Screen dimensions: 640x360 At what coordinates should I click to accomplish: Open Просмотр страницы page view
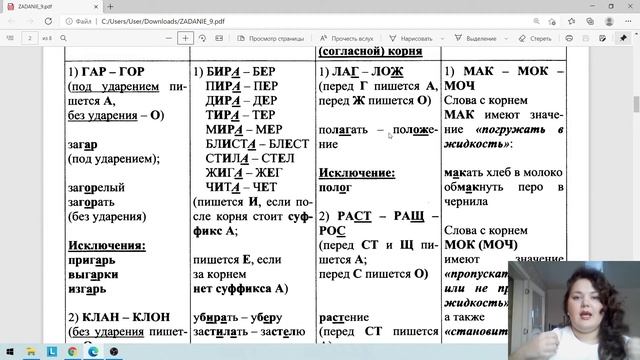[x=271, y=38]
